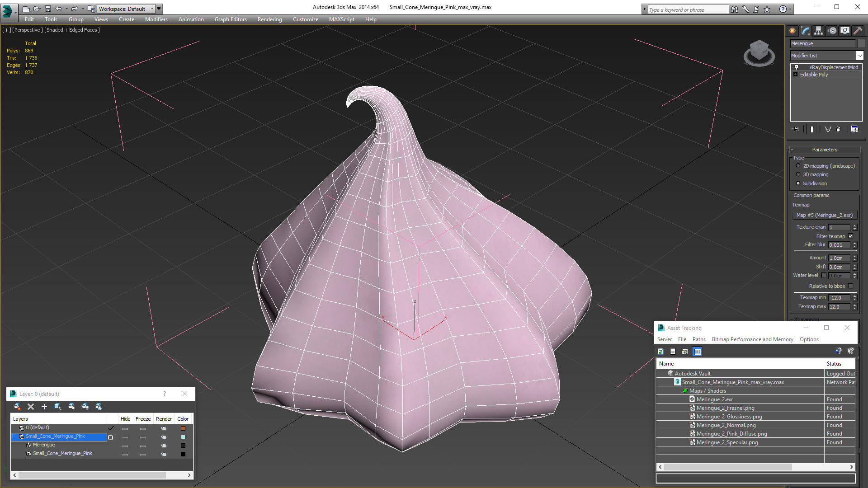The height and width of the screenshot is (488, 868).
Task: Open the Rendering menu
Action: pos(269,19)
